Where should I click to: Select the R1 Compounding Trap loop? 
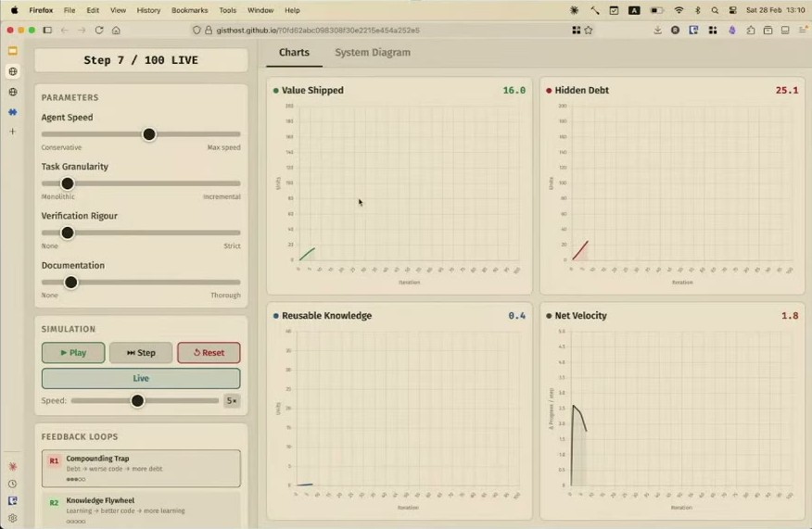click(x=141, y=469)
